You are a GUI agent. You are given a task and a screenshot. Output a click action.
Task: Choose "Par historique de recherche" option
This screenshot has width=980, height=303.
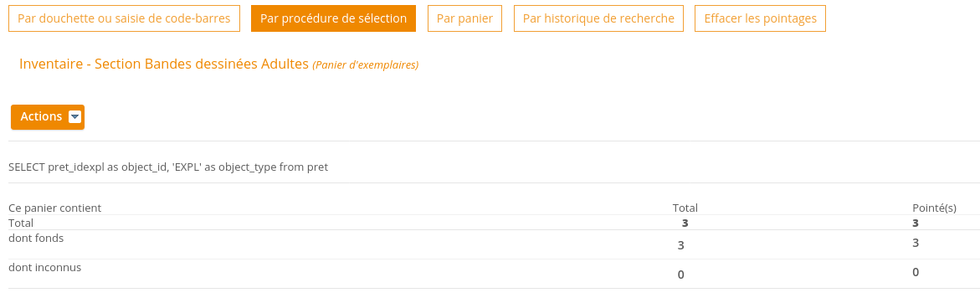pyautogui.click(x=598, y=18)
